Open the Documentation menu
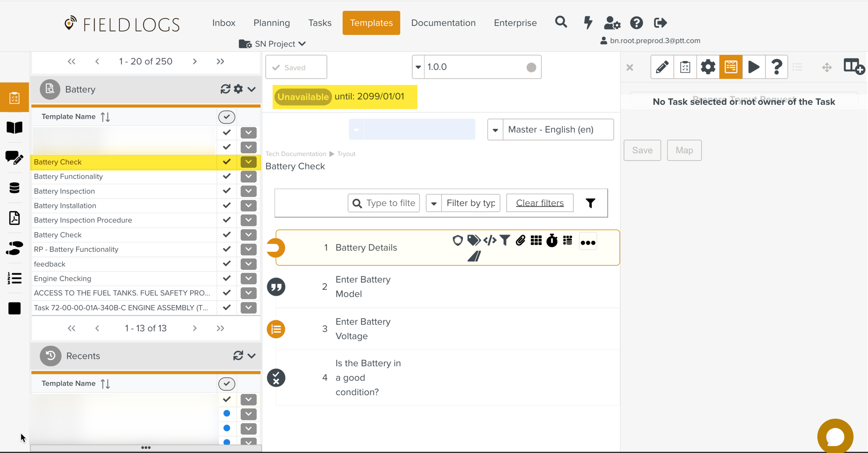868x453 pixels. pos(443,23)
